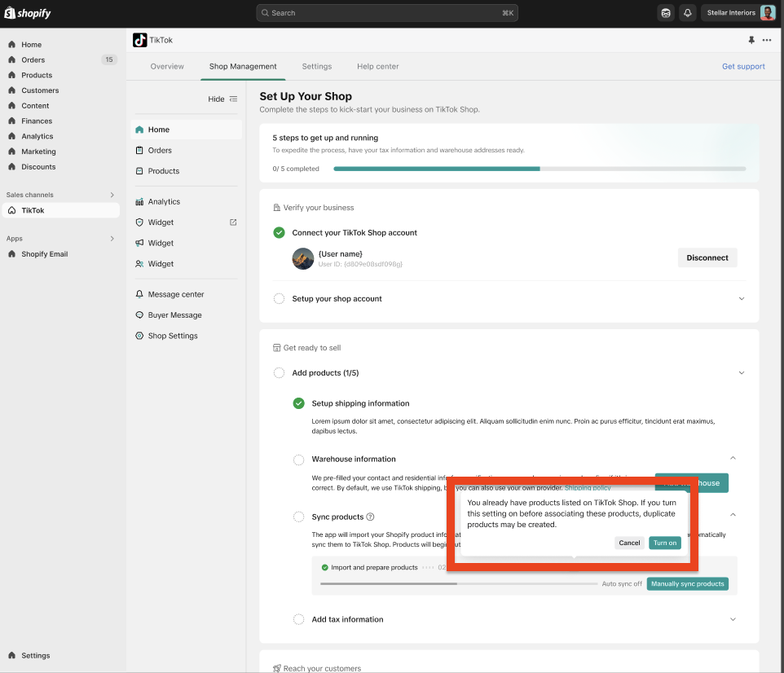Open Shop Settings in TikTok sidebar
Image resolution: width=784 pixels, height=673 pixels.
[172, 336]
